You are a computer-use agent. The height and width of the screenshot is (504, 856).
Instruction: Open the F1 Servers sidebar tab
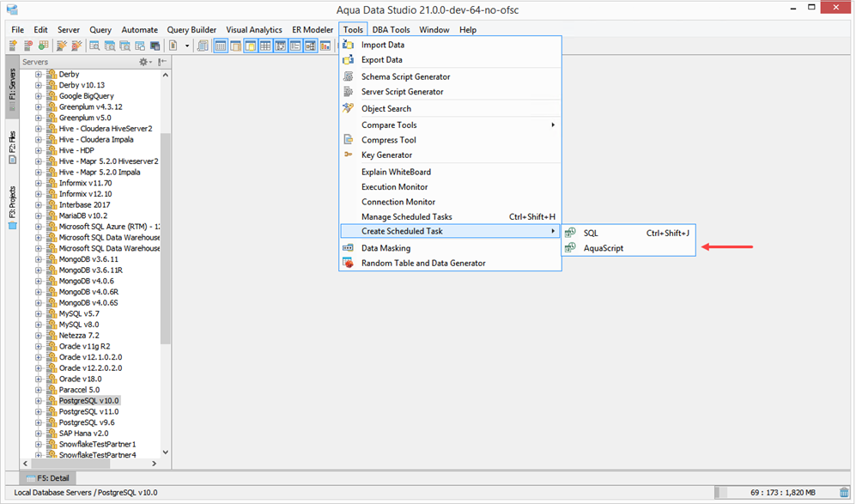point(12,86)
